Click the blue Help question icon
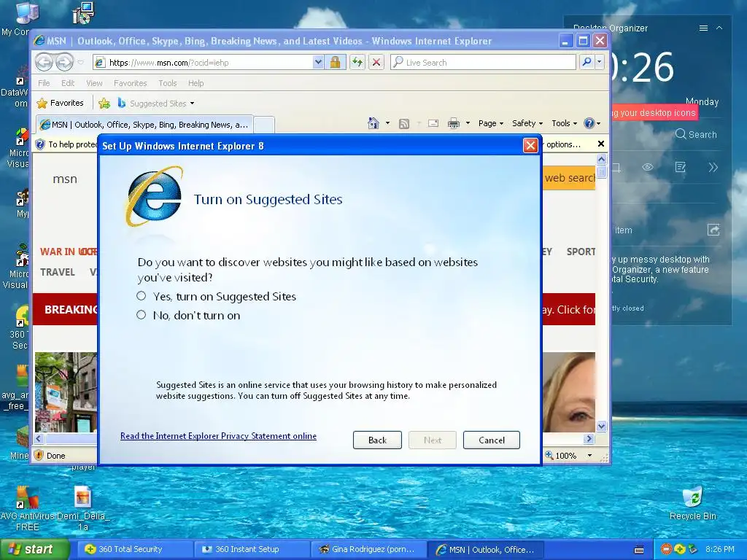This screenshot has width=747, height=560. [x=589, y=123]
